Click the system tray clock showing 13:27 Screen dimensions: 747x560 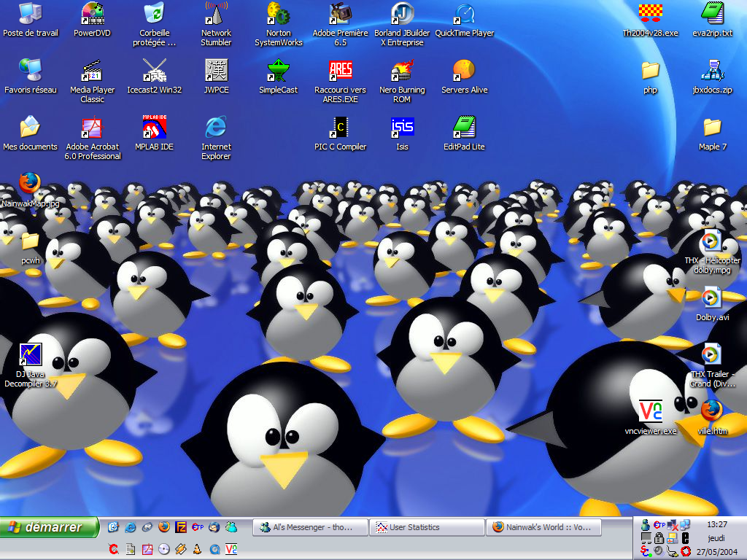coord(717,524)
